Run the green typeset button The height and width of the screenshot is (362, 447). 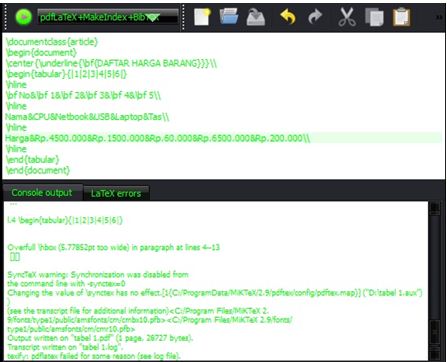click(x=24, y=17)
